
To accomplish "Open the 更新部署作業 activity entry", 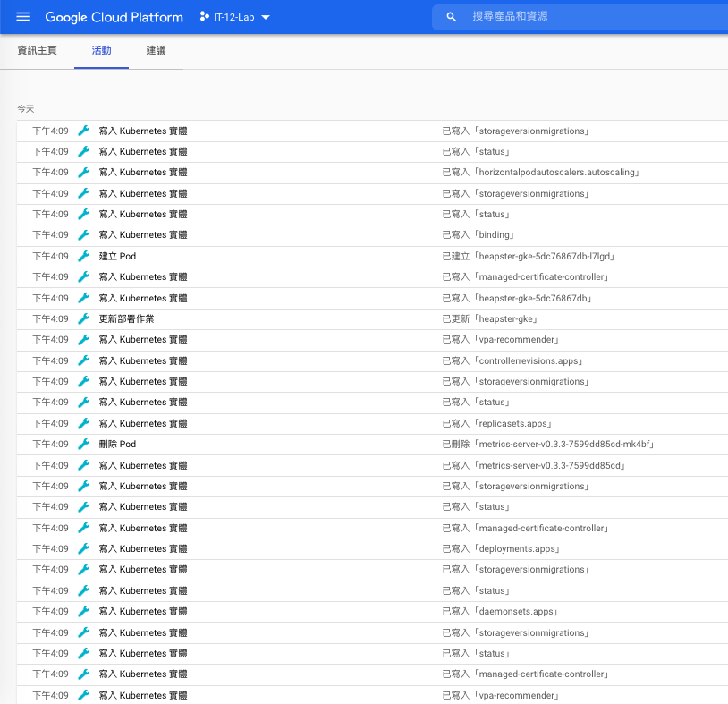I will coord(126,319).
